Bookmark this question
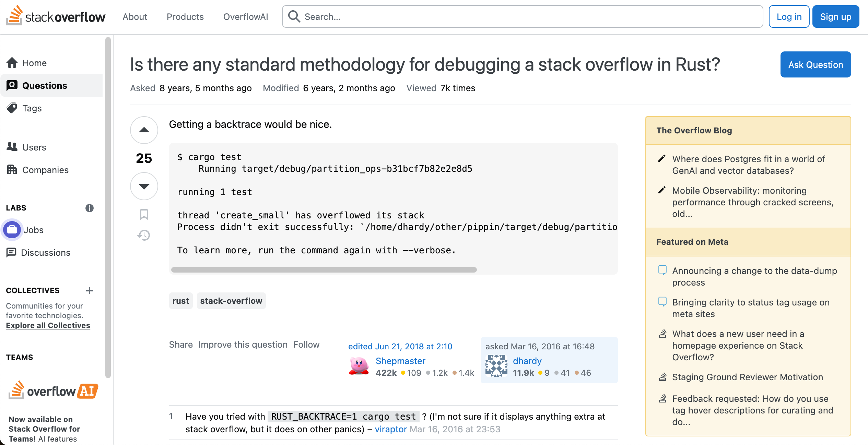The height and width of the screenshot is (445, 868). 144,215
